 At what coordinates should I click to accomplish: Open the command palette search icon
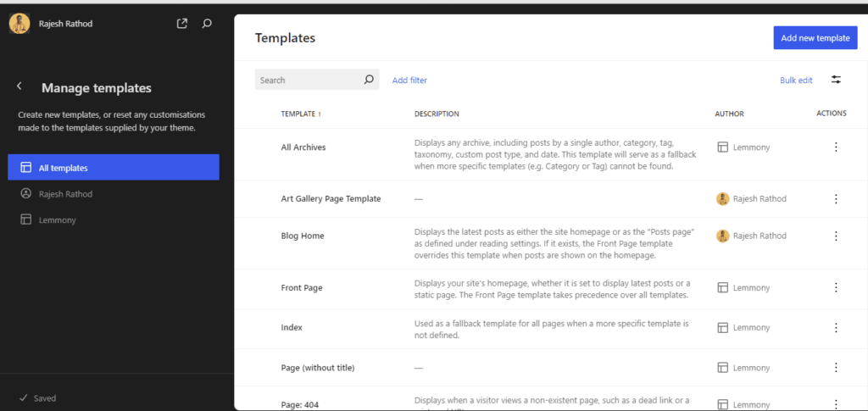pyautogui.click(x=207, y=24)
